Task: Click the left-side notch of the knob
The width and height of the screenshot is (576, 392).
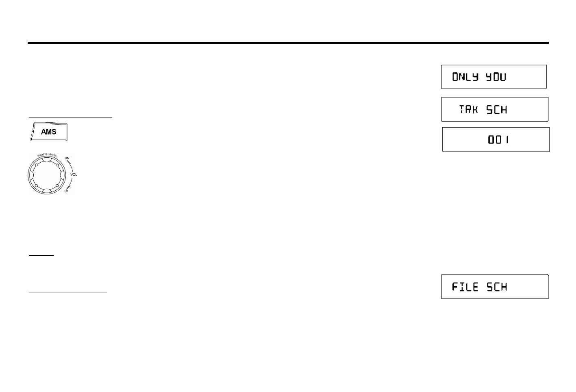Action: pos(31,175)
